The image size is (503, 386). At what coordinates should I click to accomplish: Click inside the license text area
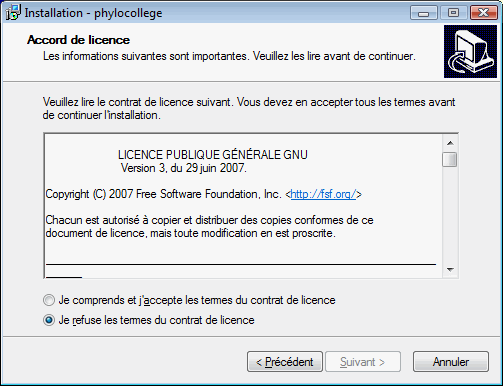click(243, 206)
